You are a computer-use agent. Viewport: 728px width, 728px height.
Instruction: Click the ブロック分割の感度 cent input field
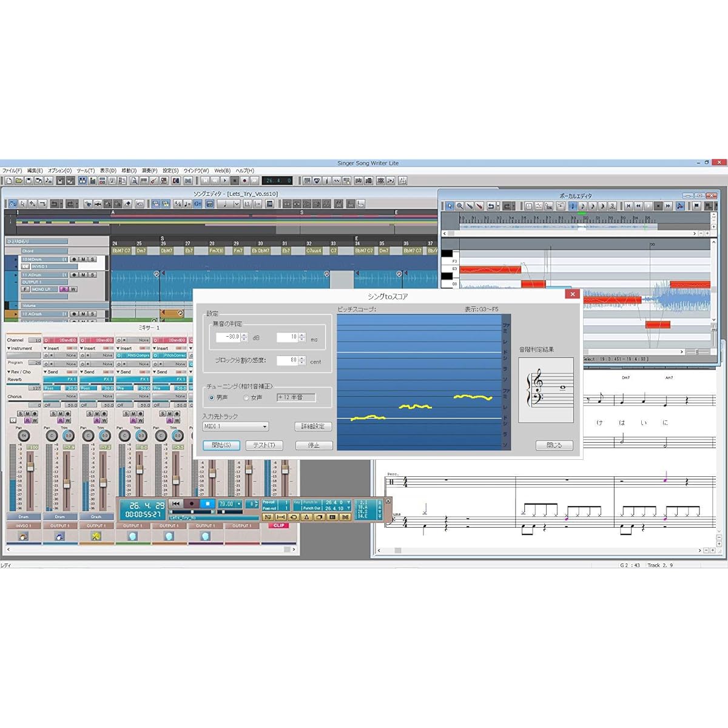tap(287, 360)
